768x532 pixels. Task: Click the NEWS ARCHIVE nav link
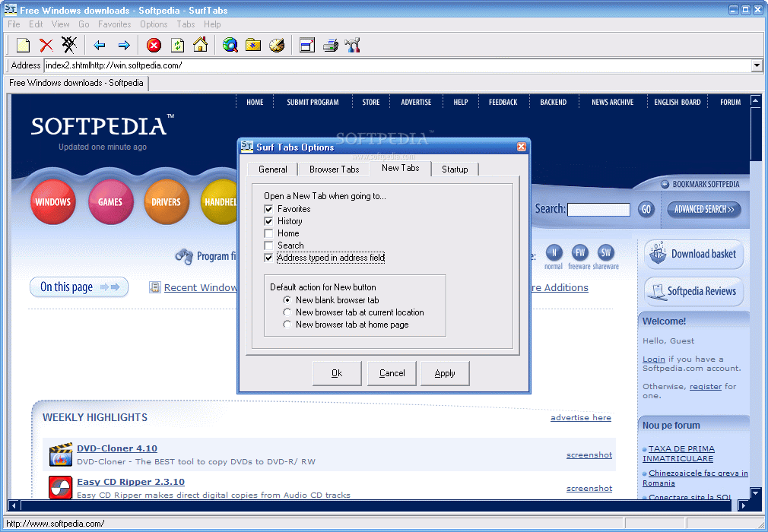coord(612,103)
